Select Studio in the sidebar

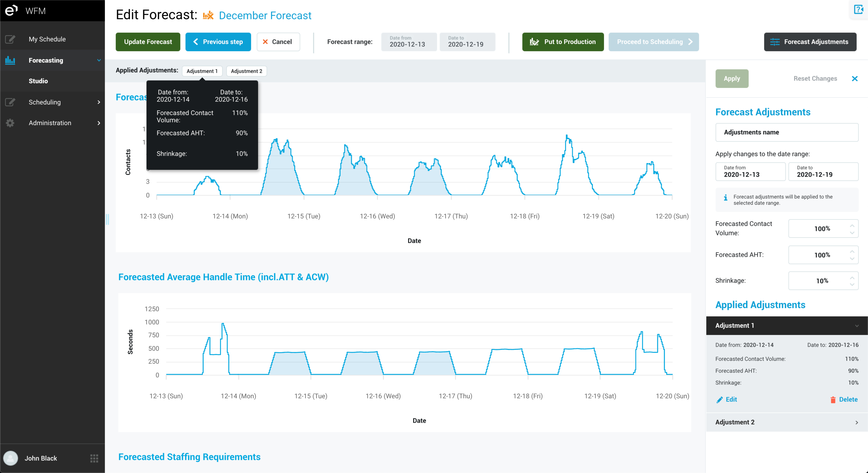point(38,81)
